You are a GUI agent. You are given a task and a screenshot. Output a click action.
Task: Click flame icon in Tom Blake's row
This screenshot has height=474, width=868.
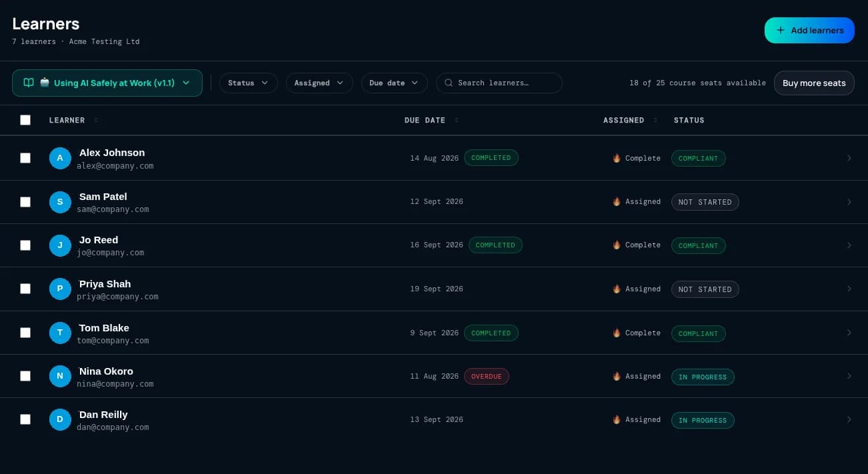pyautogui.click(x=617, y=333)
